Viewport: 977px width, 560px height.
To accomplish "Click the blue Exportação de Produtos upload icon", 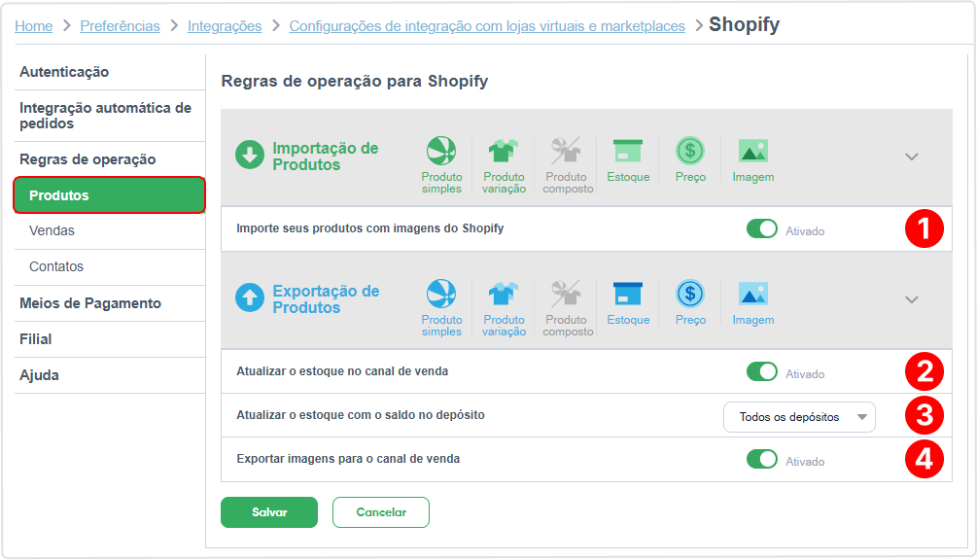I will click(250, 297).
